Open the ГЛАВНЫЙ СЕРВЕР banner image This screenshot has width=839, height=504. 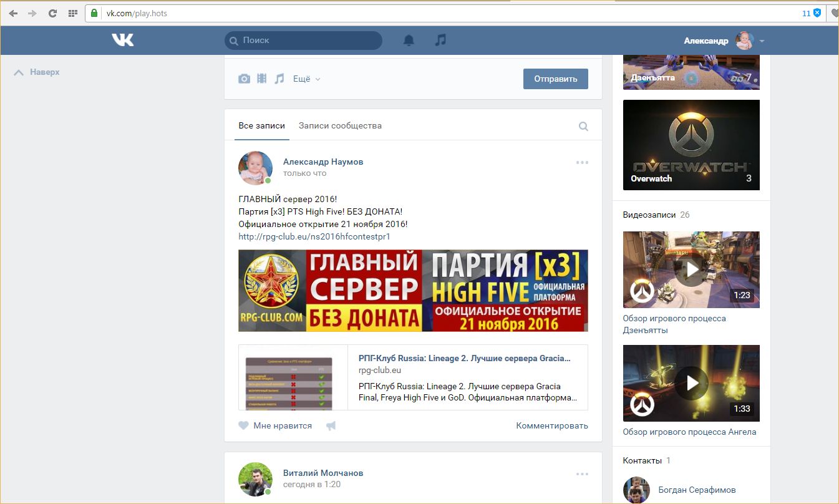pos(413,291)
